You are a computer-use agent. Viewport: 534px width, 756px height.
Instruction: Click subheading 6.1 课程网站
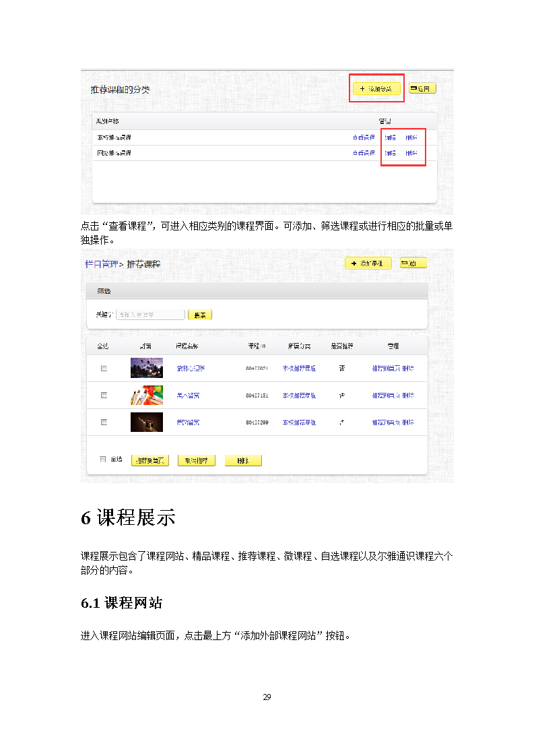point(121,602)
